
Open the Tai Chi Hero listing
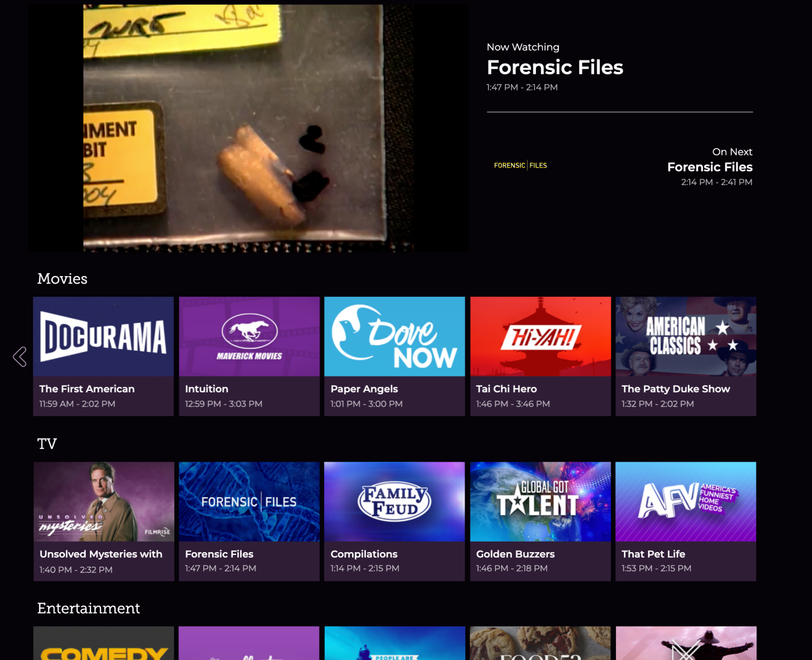506,389
